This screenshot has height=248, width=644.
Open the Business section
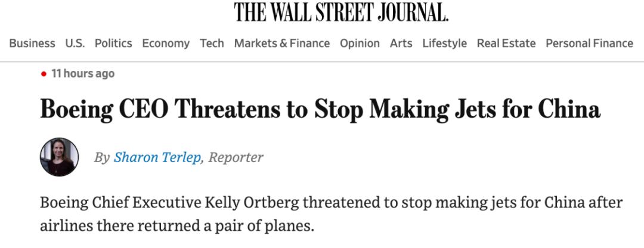pos(32,43)
